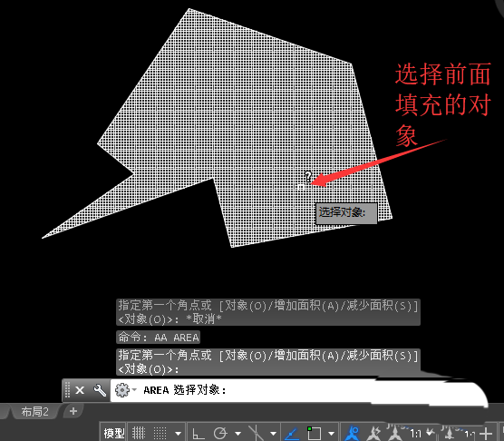Toggle 2D object snap square icon
The image size is (504, 441).
coord(314,433)
